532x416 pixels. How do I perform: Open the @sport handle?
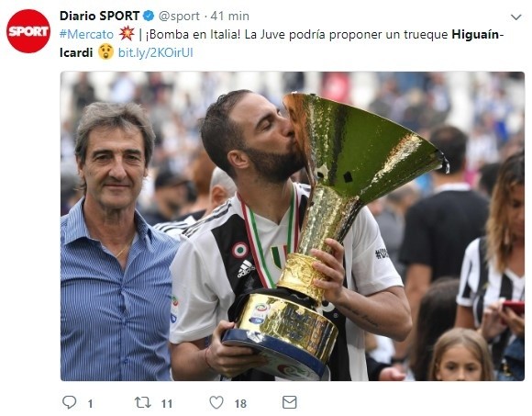(x=179, y=16)
